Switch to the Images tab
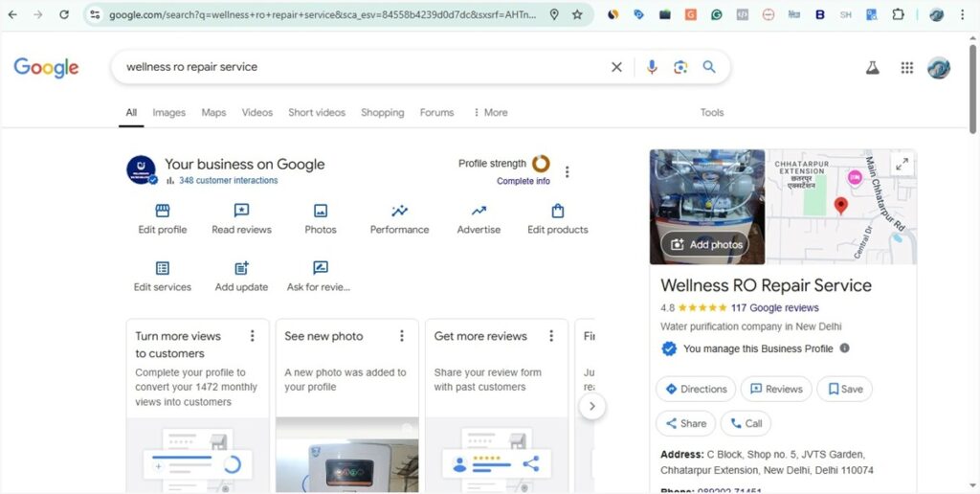980x494 pixels. [x=168, y=113]
